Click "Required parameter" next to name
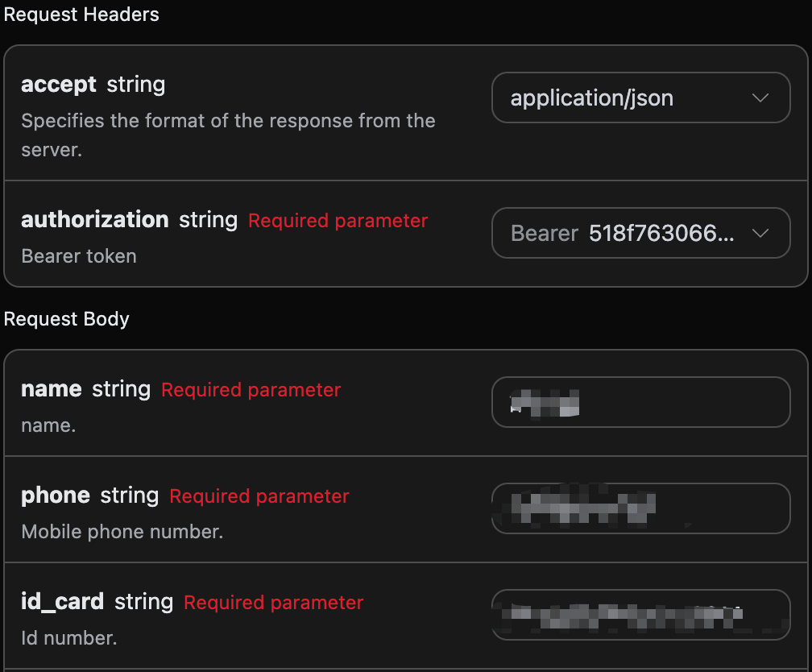The height and width of the screenshot is (672, 812). (x=251, y=390)
